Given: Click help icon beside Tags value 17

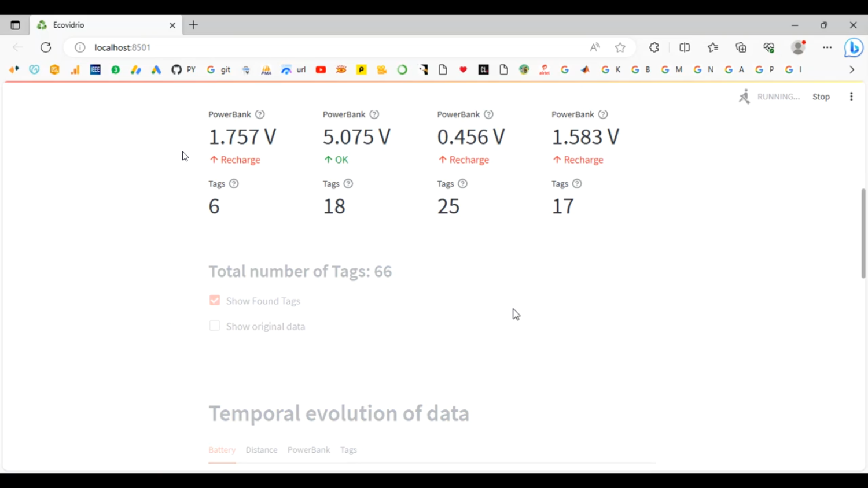Looking at the screenshot, I should 577,184.
